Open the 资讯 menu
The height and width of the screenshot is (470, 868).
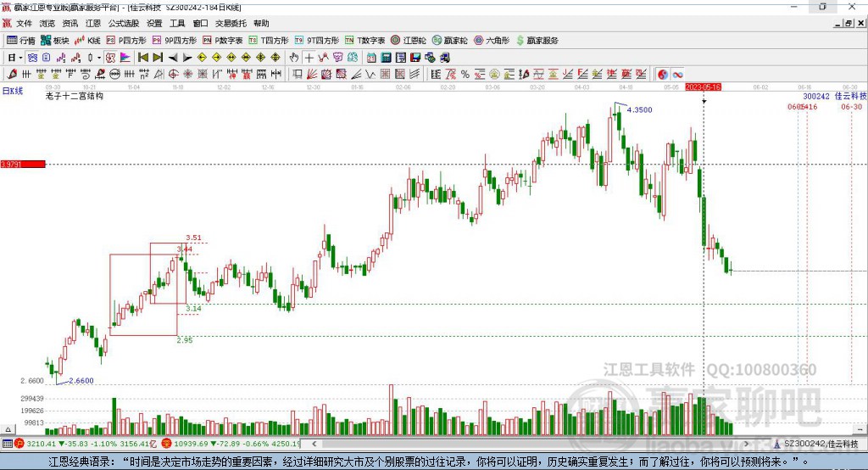70,23
